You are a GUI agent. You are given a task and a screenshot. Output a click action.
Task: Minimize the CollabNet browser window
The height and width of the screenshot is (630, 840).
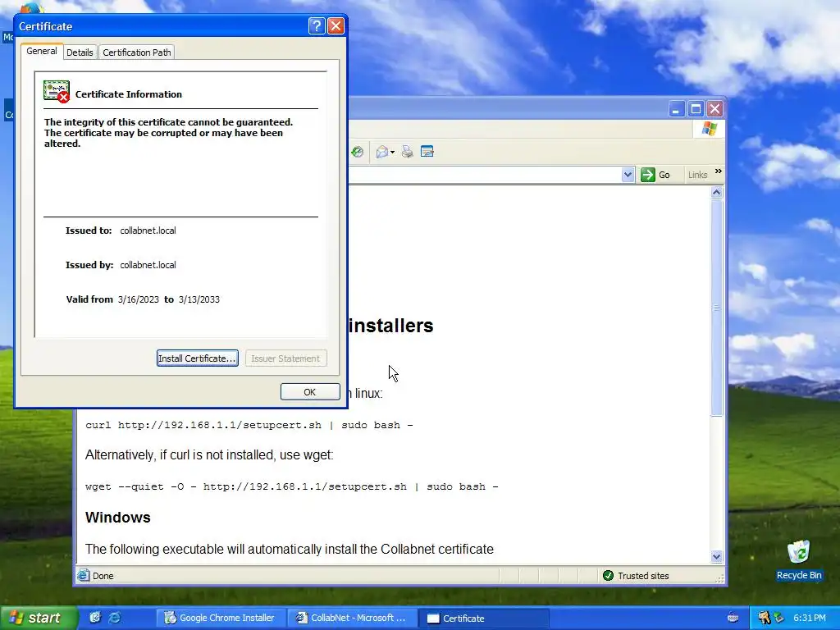coord(676,109)
